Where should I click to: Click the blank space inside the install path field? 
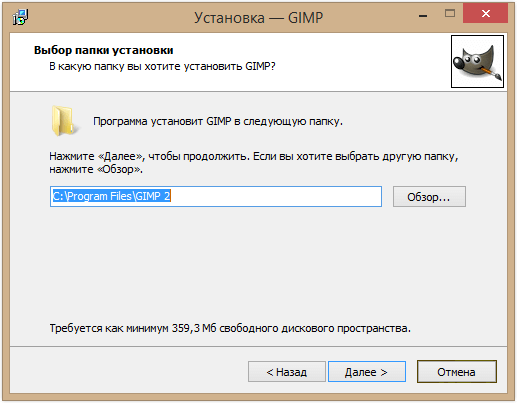pyautogui.click(x=276, y=197)
